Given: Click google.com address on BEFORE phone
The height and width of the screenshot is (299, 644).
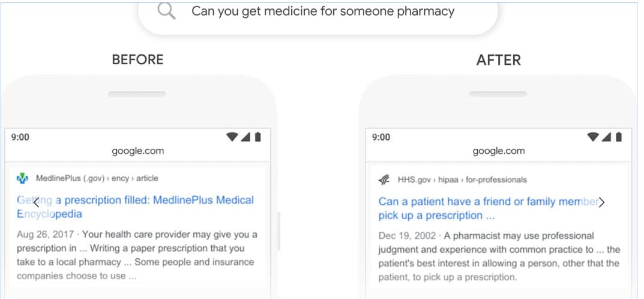Looking at the screenshot, I should pos(137,151).
